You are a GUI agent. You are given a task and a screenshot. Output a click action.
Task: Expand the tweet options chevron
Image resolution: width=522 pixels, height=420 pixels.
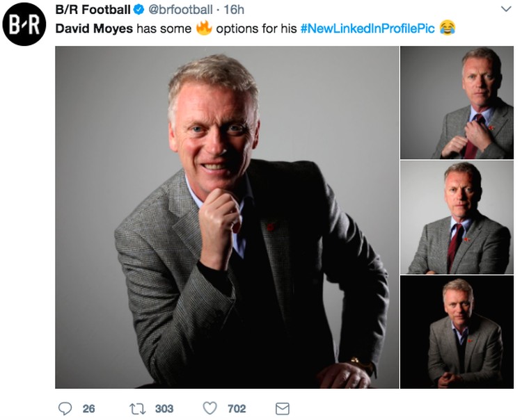(x=506, y=9)
